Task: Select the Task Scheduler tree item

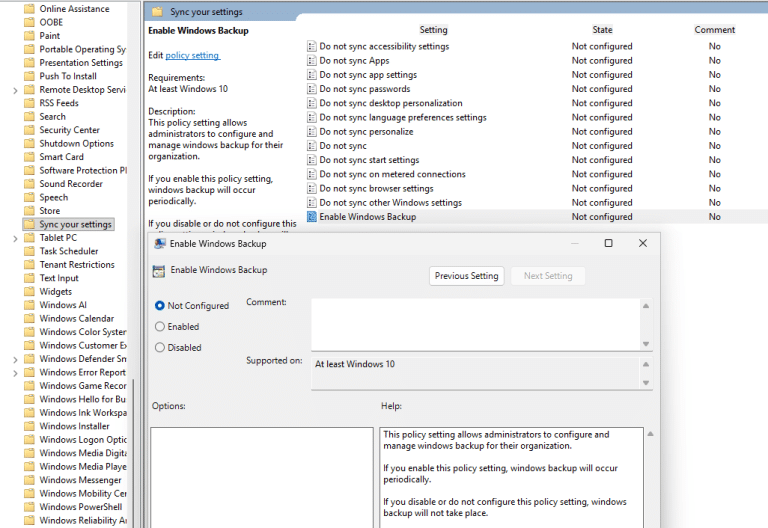Action: [69, 251]
